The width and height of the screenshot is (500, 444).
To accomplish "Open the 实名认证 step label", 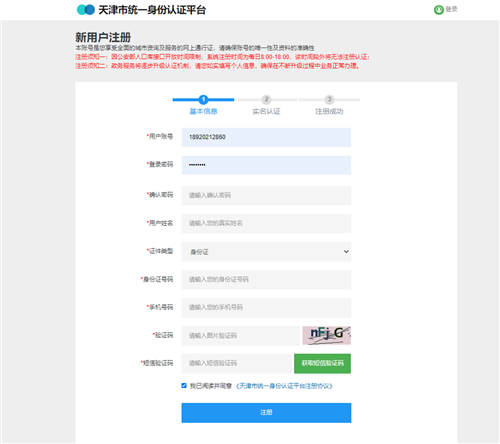I will [x=266, y=111].
